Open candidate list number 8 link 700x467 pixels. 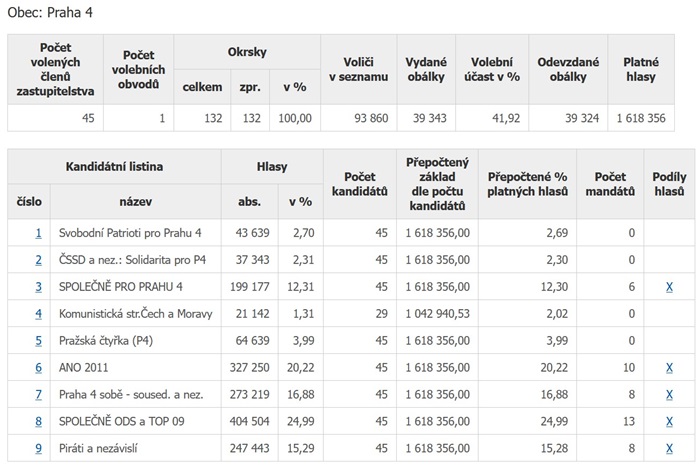click(x=38, y=421)
